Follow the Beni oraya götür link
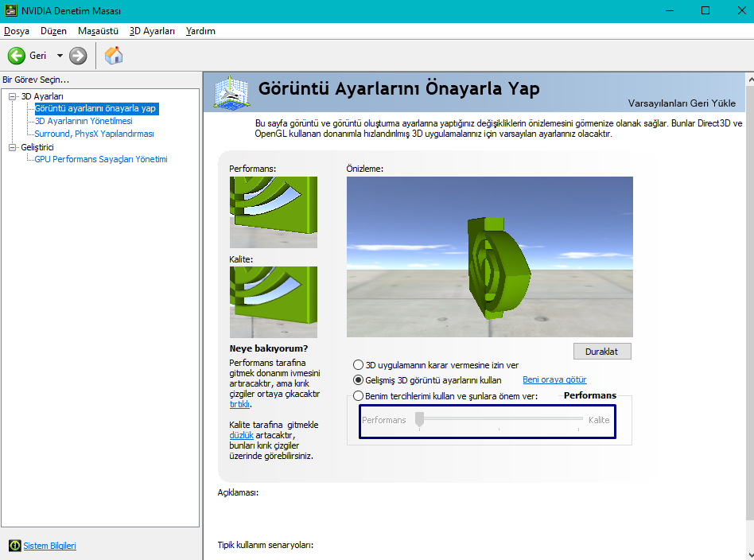The width and height of the screenshot is (754, 560). [554, 379]
